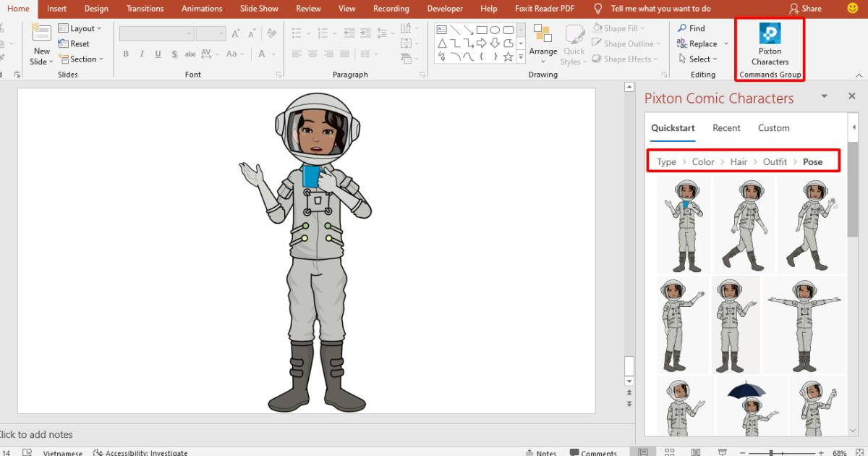Open Reading View from the status bar

pos(695,450)
